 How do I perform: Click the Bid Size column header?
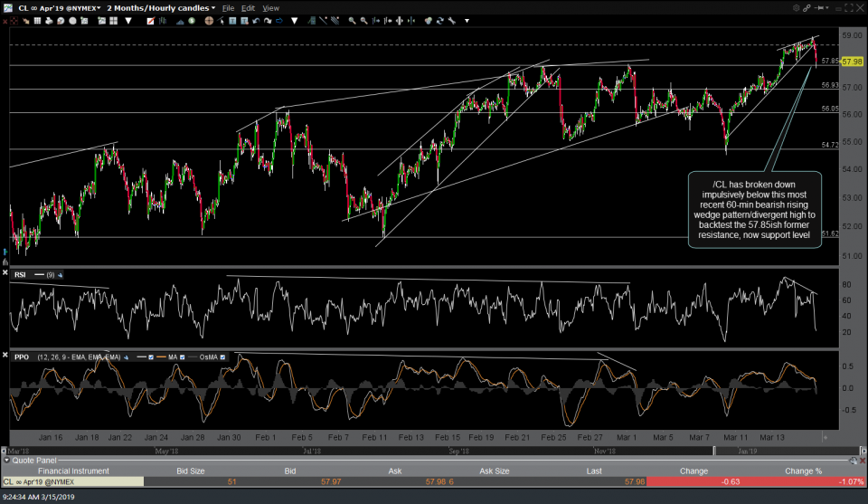click(x=191, y=471)
